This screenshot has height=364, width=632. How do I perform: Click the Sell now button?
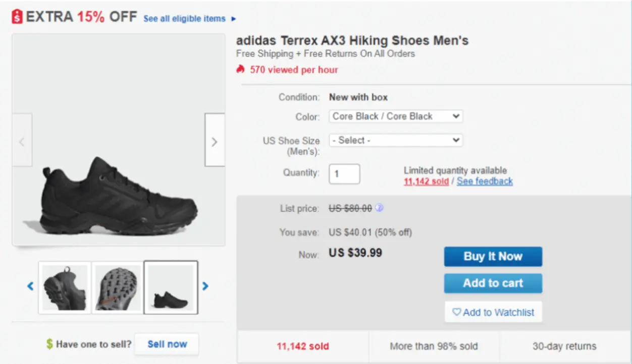(x=167, y=344)
